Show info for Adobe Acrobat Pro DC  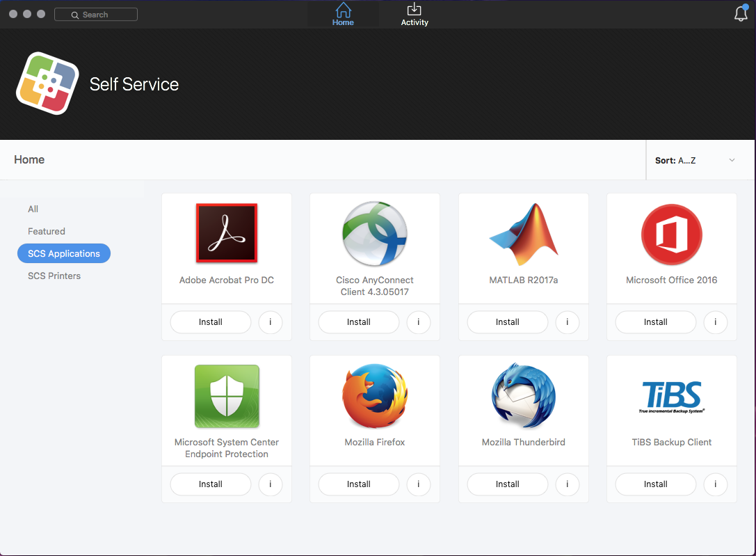point(271,322)
